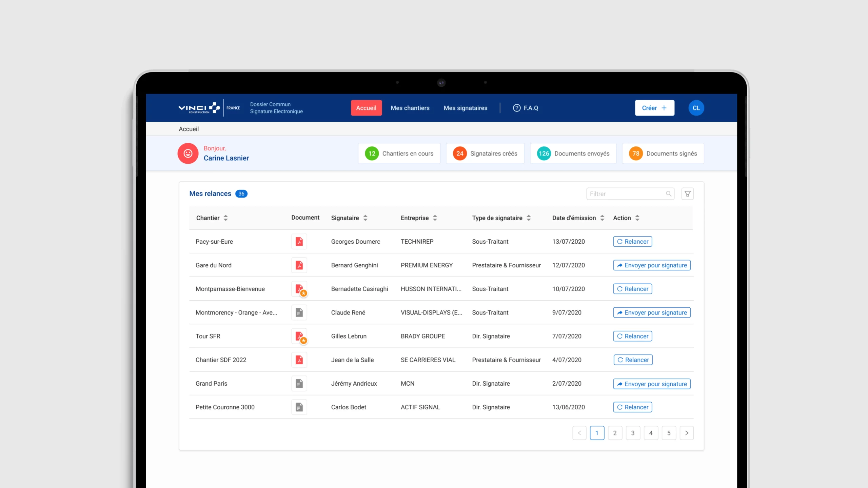Open the Mes chantiers menu
868x488 pixels.
click(x=410, y=108)
